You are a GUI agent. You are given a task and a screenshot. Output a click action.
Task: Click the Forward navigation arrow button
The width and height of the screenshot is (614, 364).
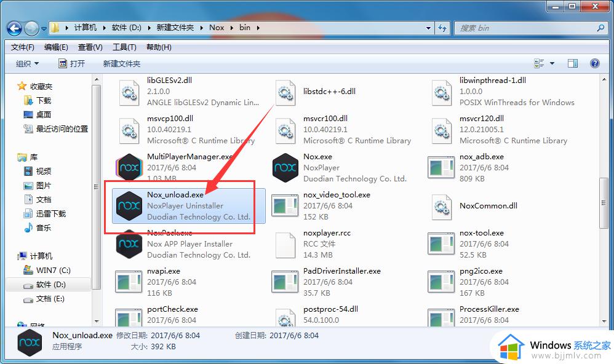pos(31,28)
